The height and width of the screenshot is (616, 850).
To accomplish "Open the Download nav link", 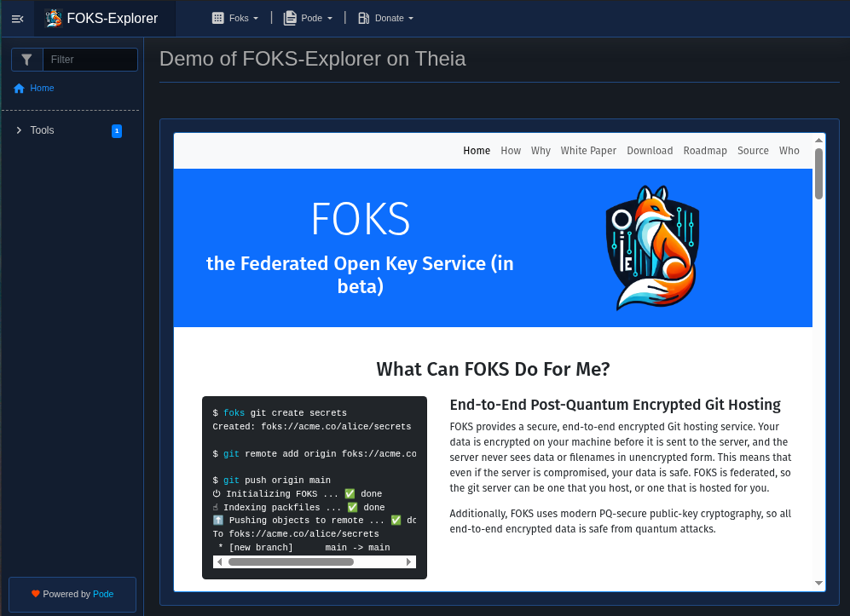I will coord(650,151).
